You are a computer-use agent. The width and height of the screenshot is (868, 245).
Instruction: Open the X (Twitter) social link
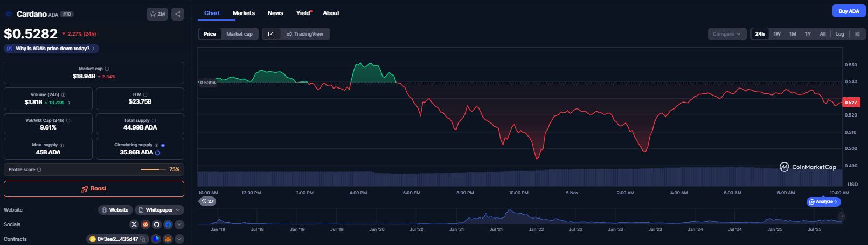pos(134,224)
